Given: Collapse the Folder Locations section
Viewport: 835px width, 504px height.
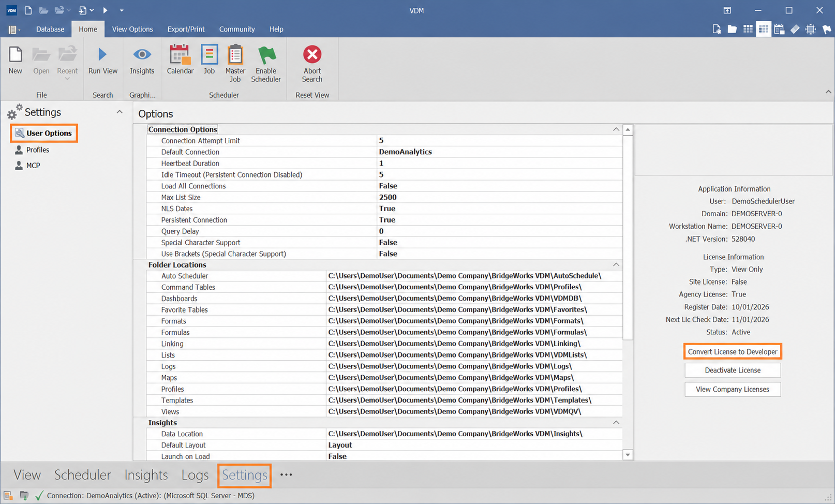Looking at the screenshot, I should tap(616, 264).
